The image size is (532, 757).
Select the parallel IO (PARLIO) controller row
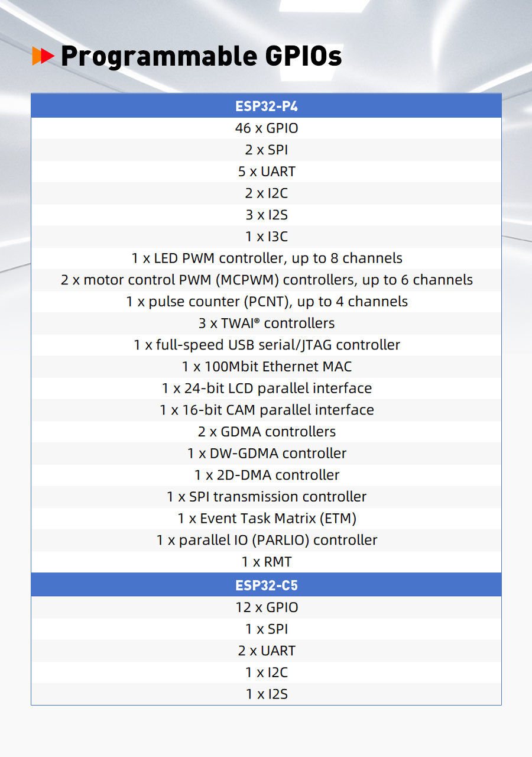pos(266,540)
